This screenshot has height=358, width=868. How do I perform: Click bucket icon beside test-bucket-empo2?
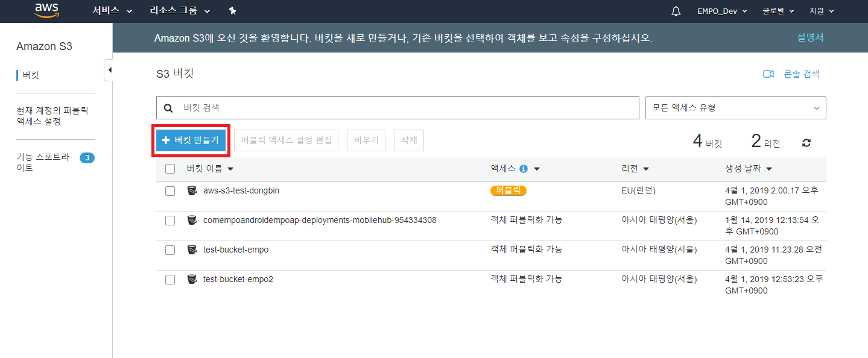point(192,279)
